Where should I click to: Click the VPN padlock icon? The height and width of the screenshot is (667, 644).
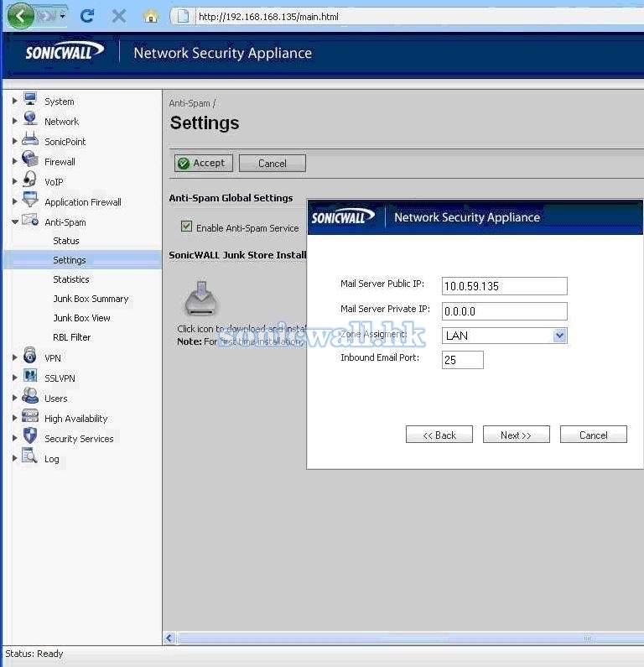(x=29, y=355)
